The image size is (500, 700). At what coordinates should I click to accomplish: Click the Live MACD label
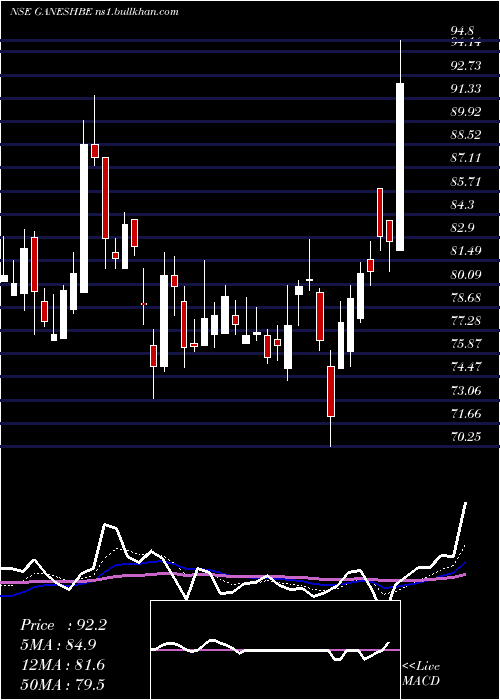point(421,673)
